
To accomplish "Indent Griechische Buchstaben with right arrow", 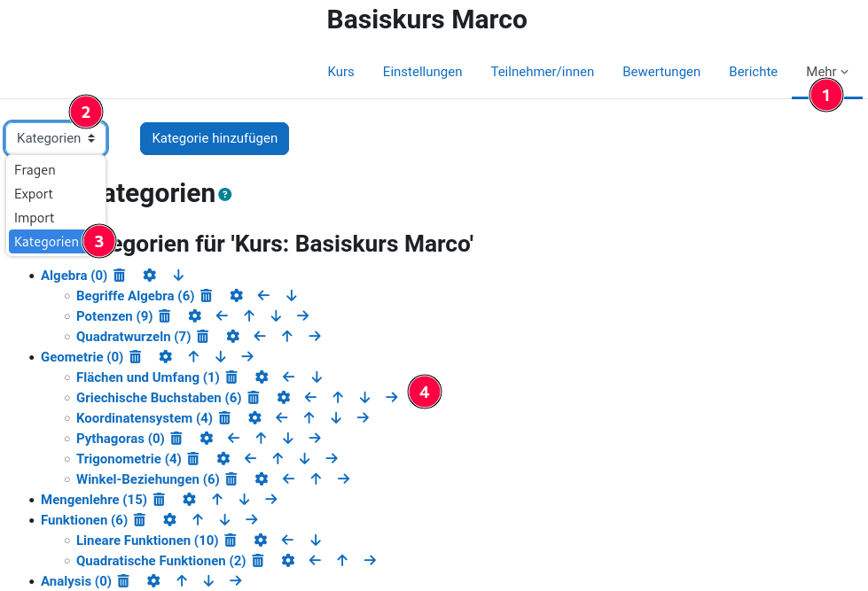I will [x=392, y=398].
